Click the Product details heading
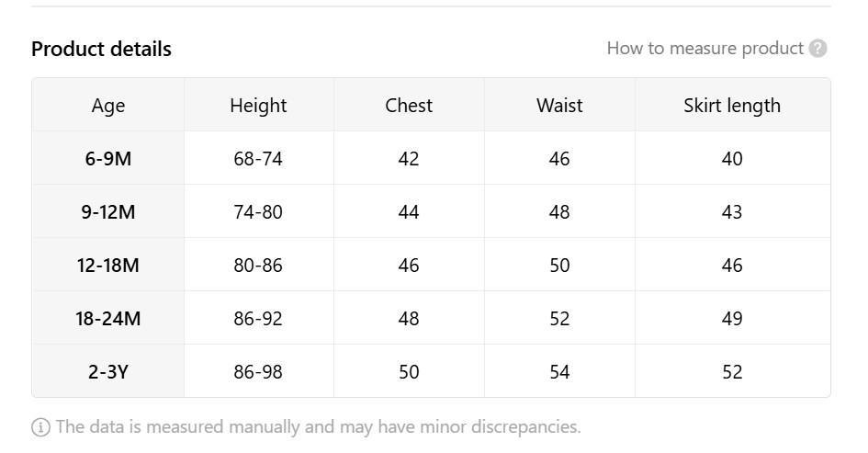 tap(101, 49)
